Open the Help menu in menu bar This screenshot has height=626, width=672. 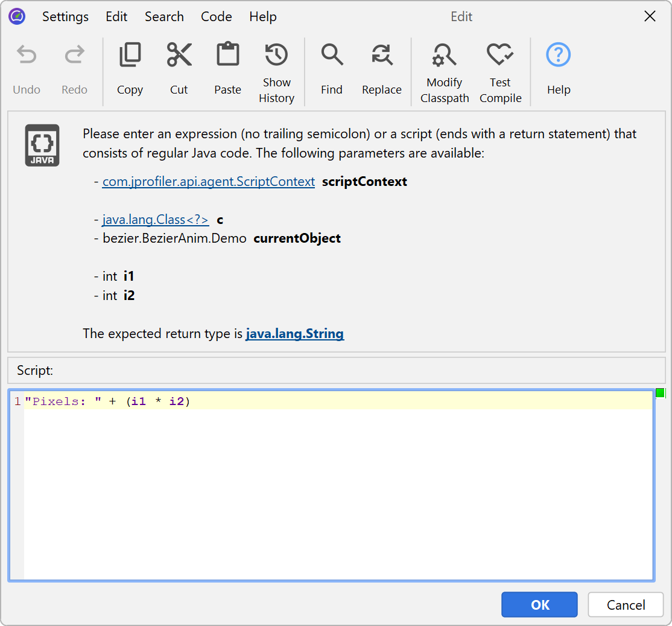(263, 17)
